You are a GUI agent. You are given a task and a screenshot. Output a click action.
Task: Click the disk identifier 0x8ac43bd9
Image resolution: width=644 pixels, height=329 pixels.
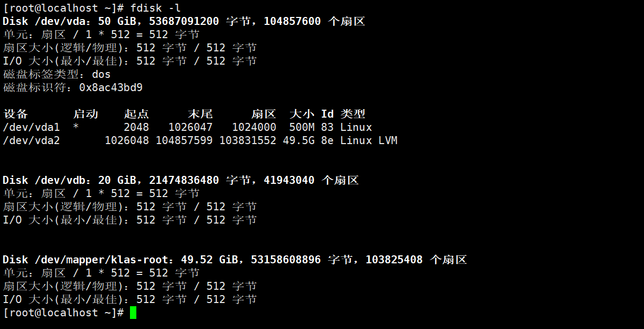(x=111, y=87)
